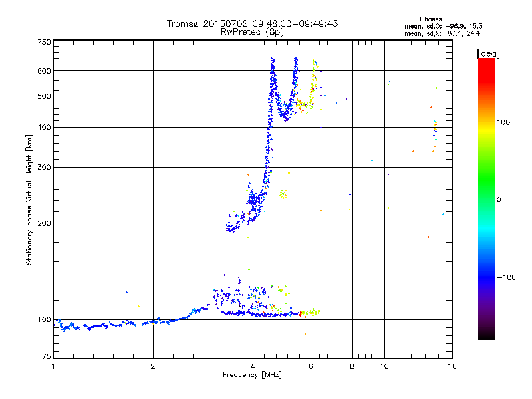Viewport: 532px width, 399px height.
Task: Click the y-axis label '75'
Action: click(47, 356)
